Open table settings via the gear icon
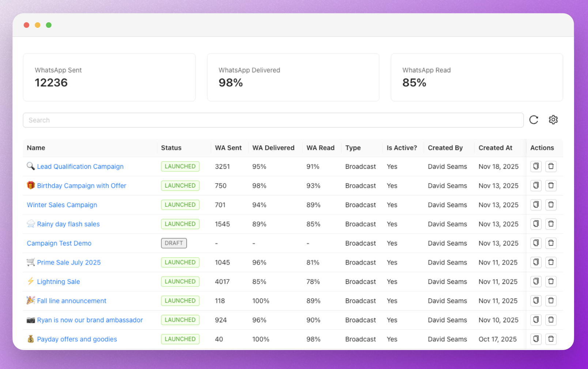 coord(553,120)
